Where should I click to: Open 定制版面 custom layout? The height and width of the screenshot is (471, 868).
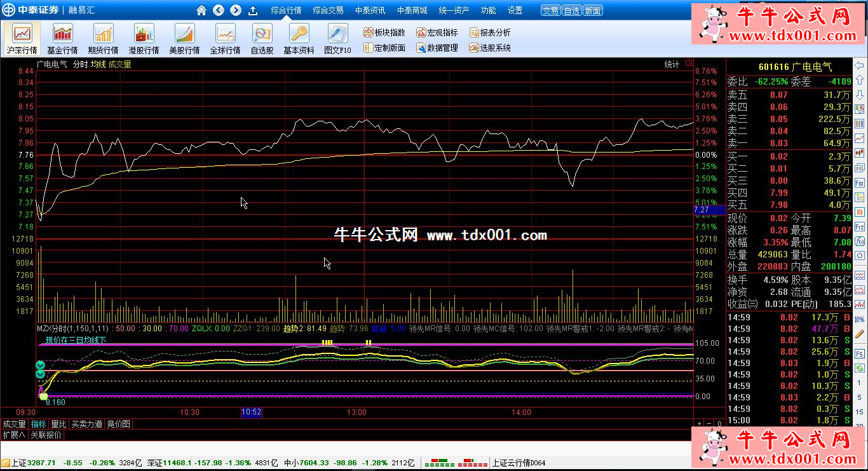pyautogui.click(x=384, y=48)
